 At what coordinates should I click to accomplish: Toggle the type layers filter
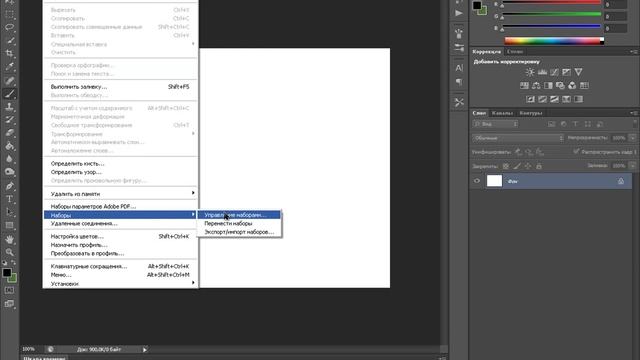pos(575,124)
